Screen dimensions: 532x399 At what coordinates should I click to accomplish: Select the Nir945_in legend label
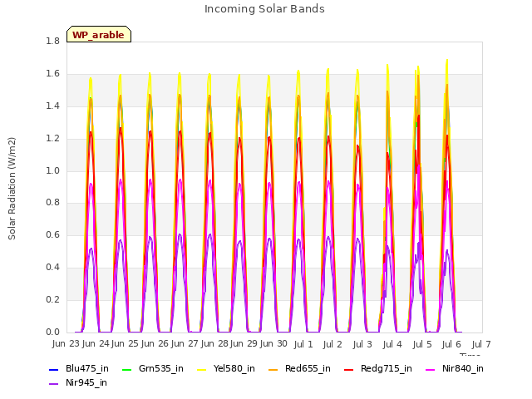click(x=86, y=382)
